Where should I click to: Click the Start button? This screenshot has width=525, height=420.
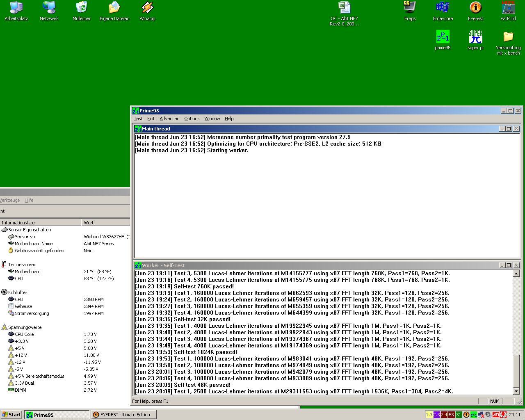11,415
